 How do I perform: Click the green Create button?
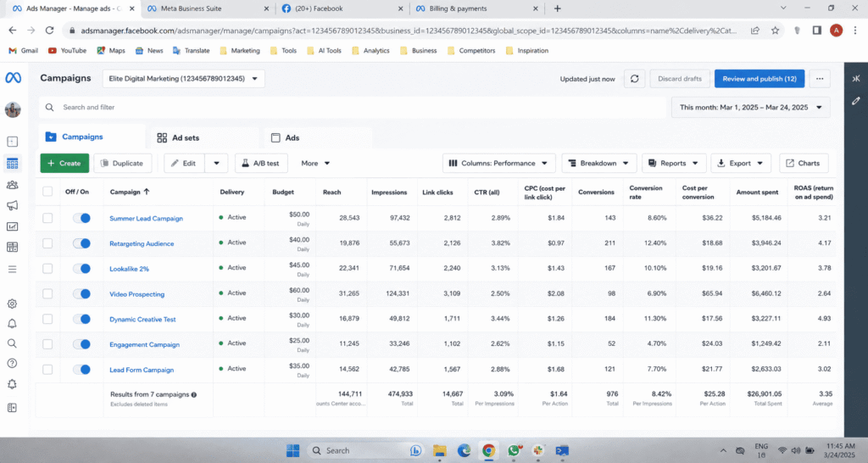64,164
